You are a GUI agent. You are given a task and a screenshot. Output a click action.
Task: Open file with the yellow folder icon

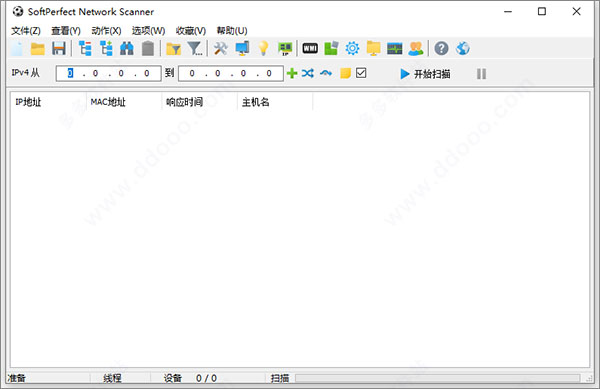tap(38, 49)
